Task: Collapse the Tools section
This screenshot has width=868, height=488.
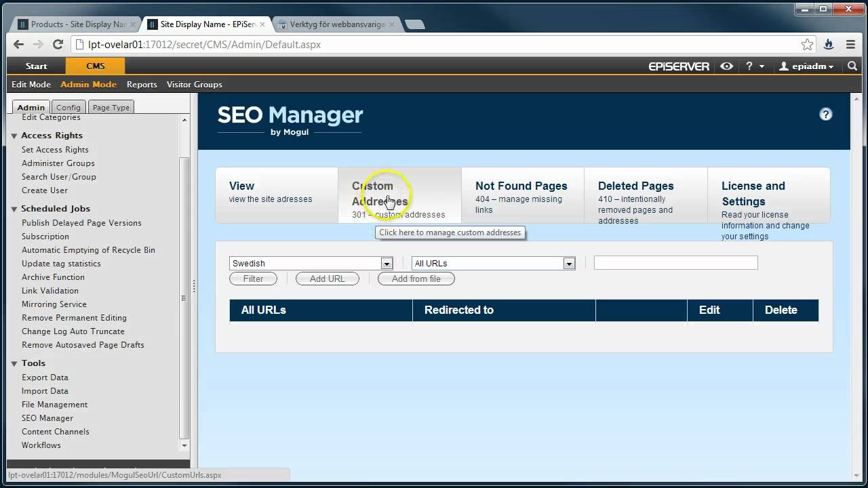Action: (x=14, y=363)
